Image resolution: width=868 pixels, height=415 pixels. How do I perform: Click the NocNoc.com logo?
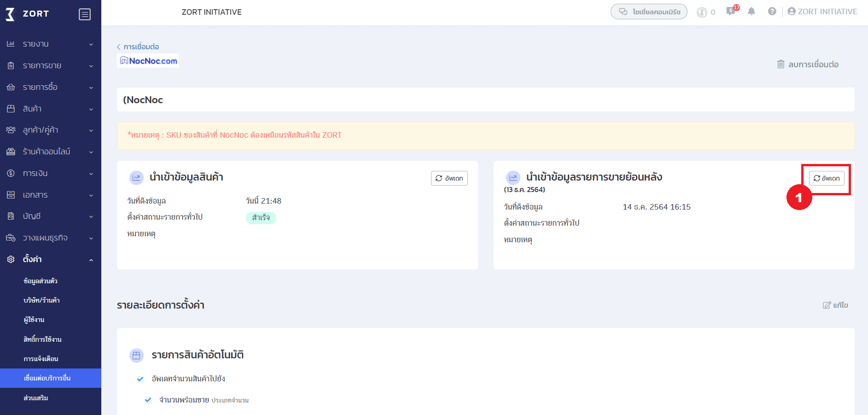[x=148, y=61]
